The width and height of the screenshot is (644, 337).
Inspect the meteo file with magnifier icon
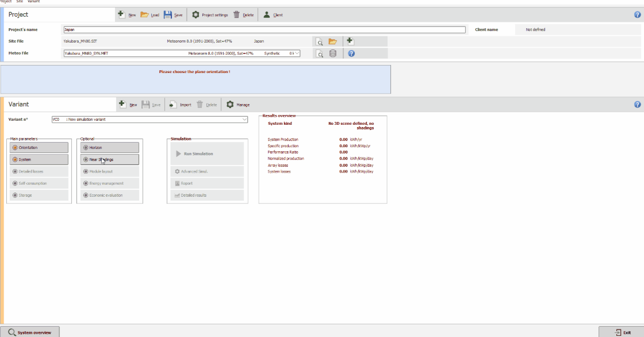point(319,53)
